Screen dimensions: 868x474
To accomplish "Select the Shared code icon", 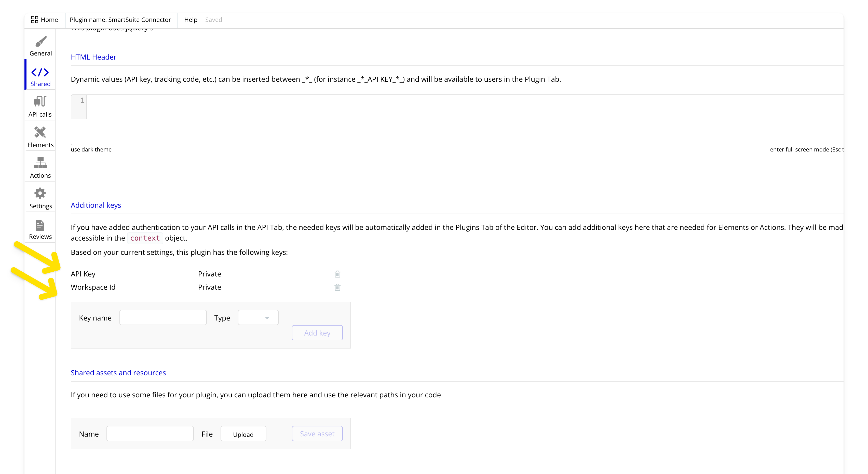I will 40,73.
